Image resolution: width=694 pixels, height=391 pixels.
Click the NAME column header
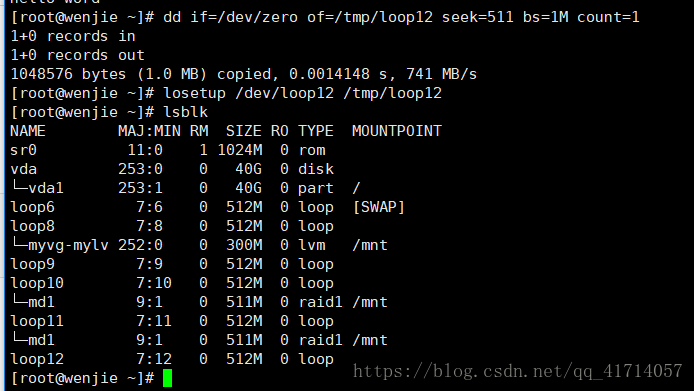(28, 131)
